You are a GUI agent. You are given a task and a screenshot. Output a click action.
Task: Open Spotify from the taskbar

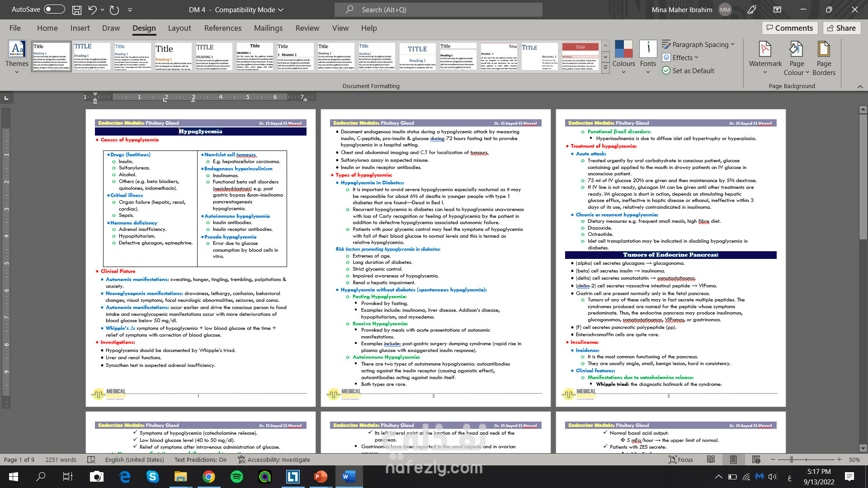pyautogui.click(x=236, y=477)
